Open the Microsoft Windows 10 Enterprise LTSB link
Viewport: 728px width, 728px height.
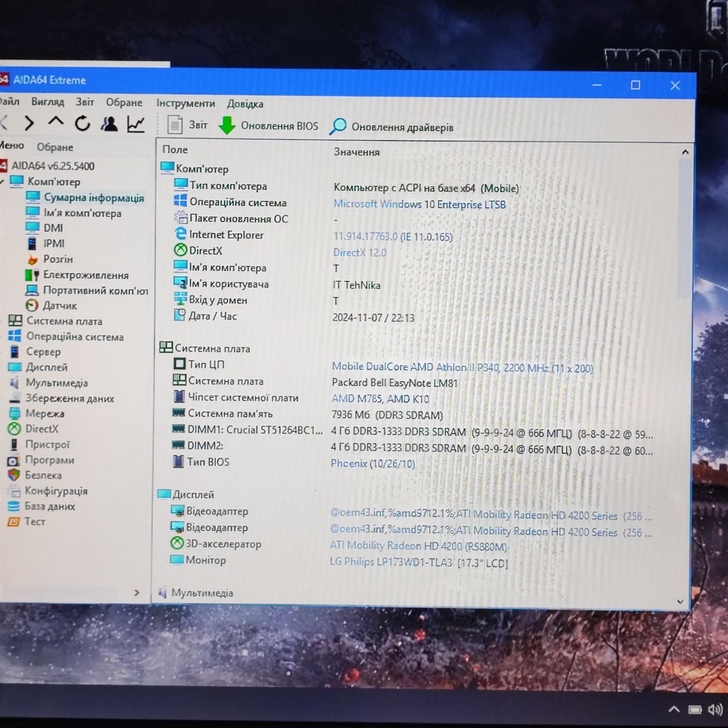click(x=420, y=204)
